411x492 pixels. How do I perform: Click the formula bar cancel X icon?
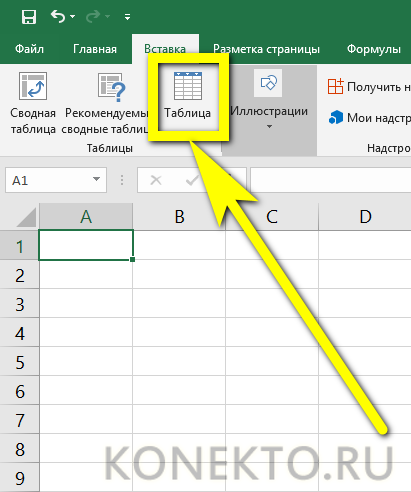pos(156,180)
